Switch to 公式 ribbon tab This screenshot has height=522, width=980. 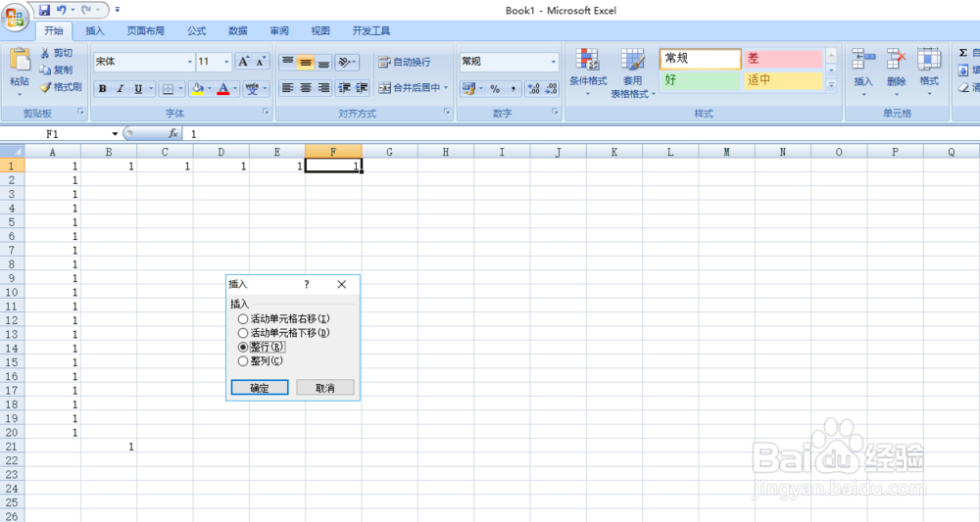point(196,30)
